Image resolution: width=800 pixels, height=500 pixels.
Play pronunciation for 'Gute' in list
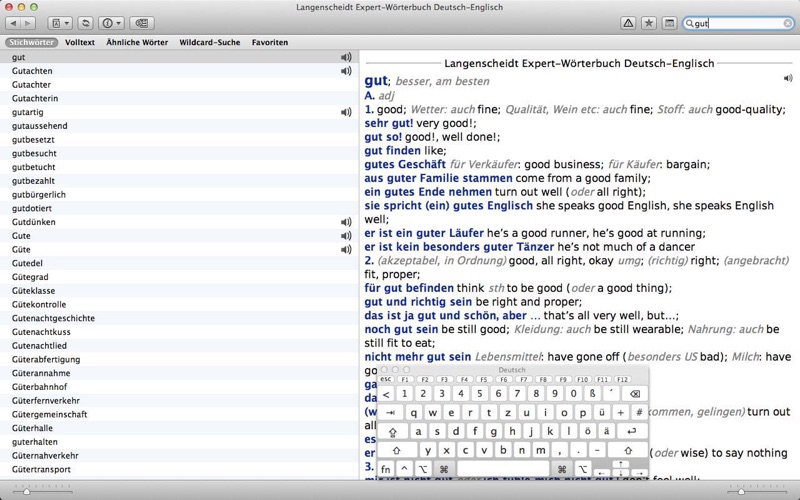[346, 236]
